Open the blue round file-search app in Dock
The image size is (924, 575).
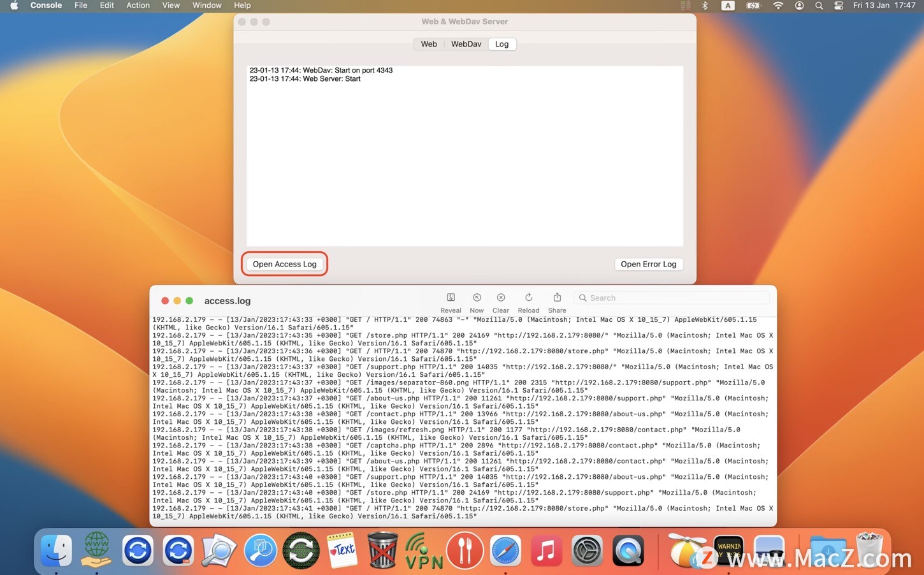coord(260,550)
